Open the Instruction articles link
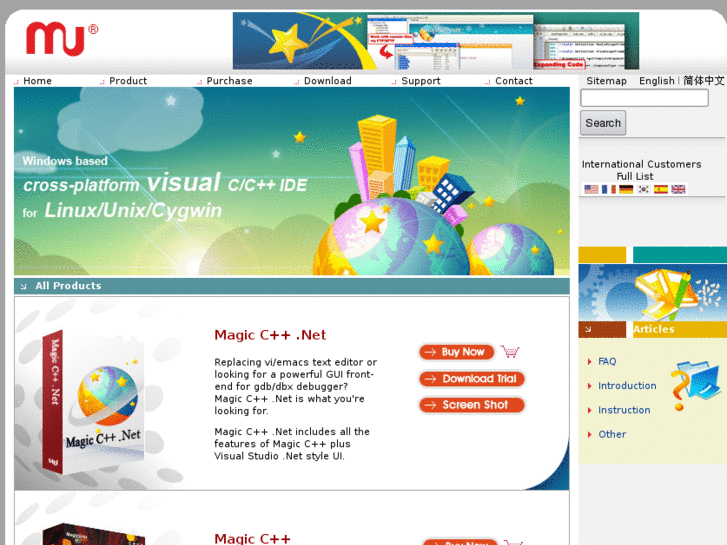This screenshot has height=545, width=727. point(624,410)
